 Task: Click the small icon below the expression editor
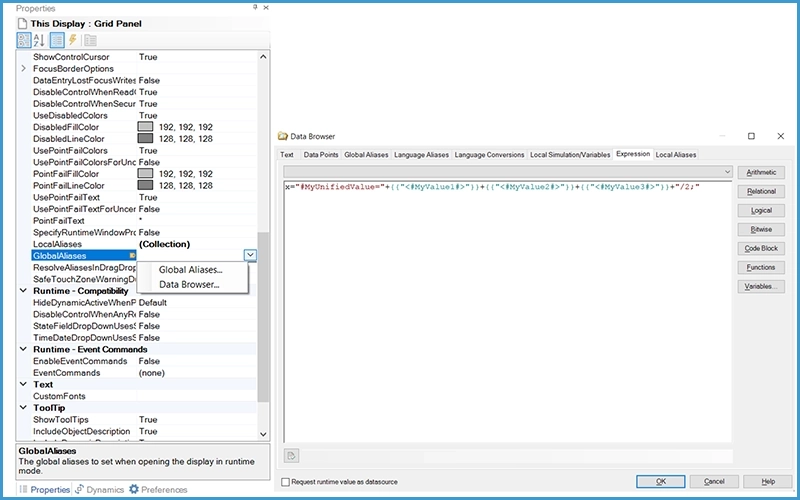[x=292, y=456]
